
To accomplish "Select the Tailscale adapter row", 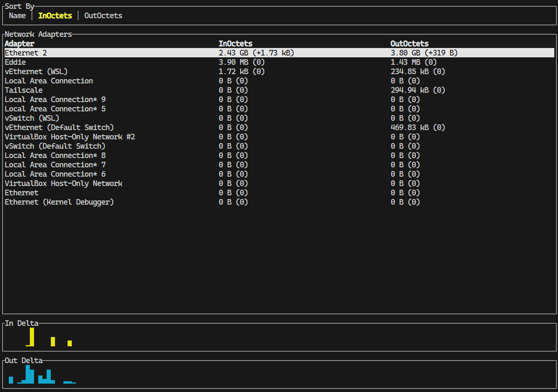I will click(279, 90).
